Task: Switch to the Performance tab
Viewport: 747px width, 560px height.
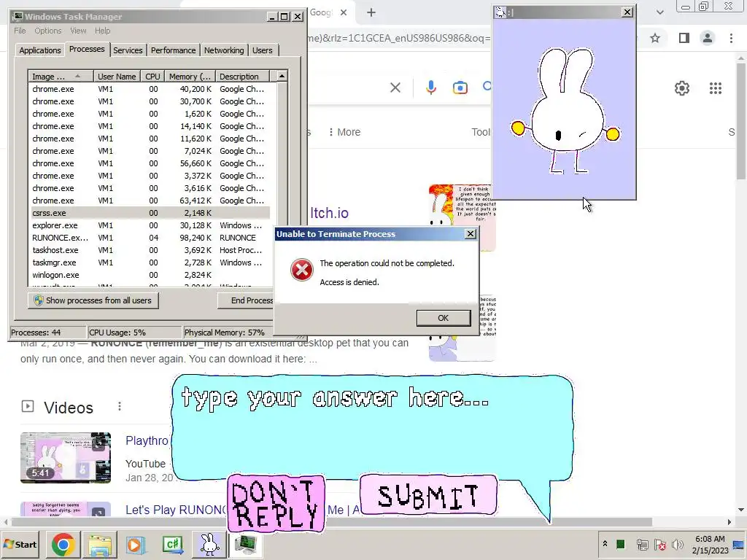Action: click(173, 50)
